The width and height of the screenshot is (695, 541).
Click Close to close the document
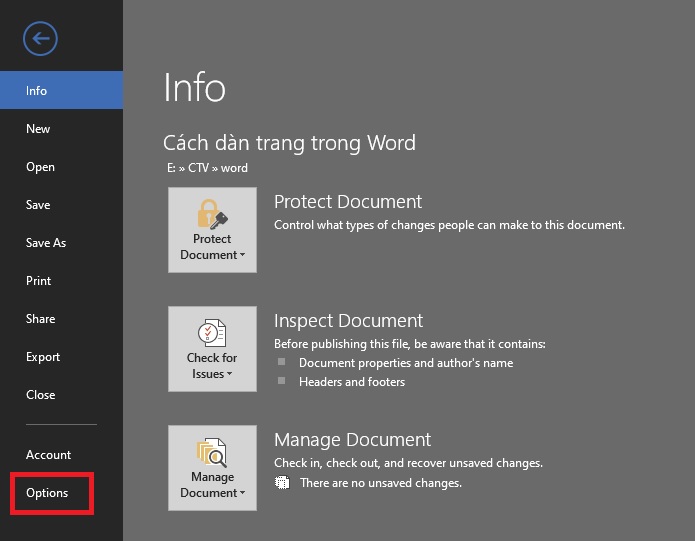tap(41, 395)
